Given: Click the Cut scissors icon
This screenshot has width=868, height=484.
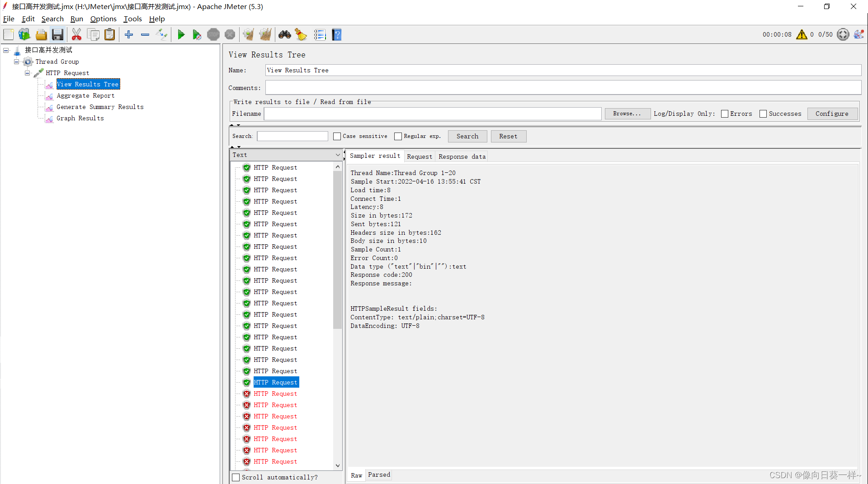Looking at the screenshot, I should pyautogui.click(x=76, y=35).
